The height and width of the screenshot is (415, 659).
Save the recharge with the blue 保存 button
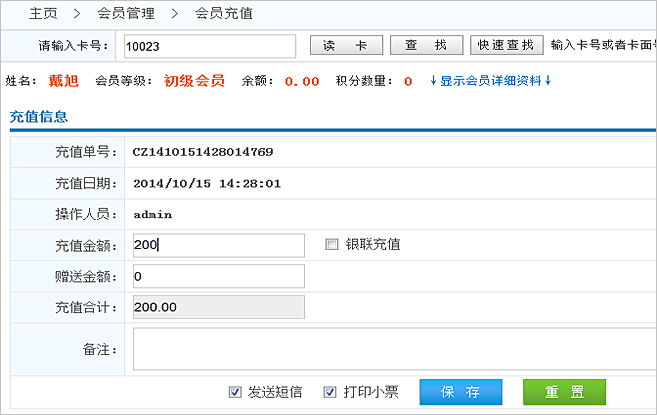(x=460, y=392)
